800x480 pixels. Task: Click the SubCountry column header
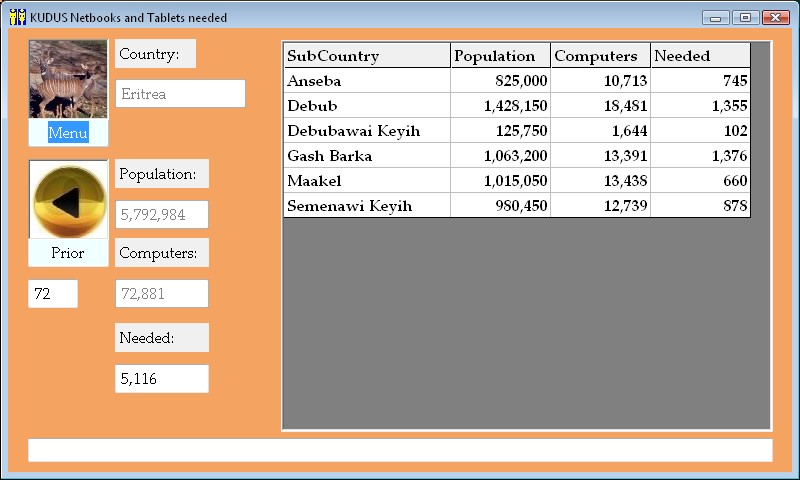pyautogui.click(x=367, y=55)
